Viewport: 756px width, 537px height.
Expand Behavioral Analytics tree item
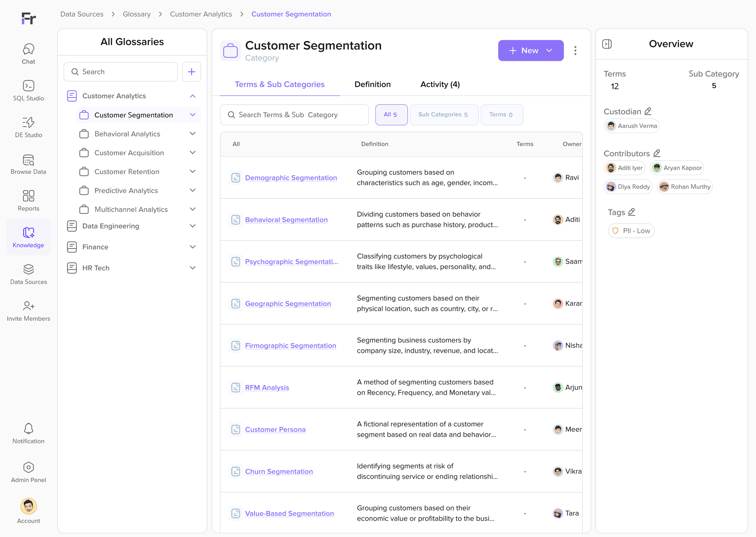click(192, 134)
